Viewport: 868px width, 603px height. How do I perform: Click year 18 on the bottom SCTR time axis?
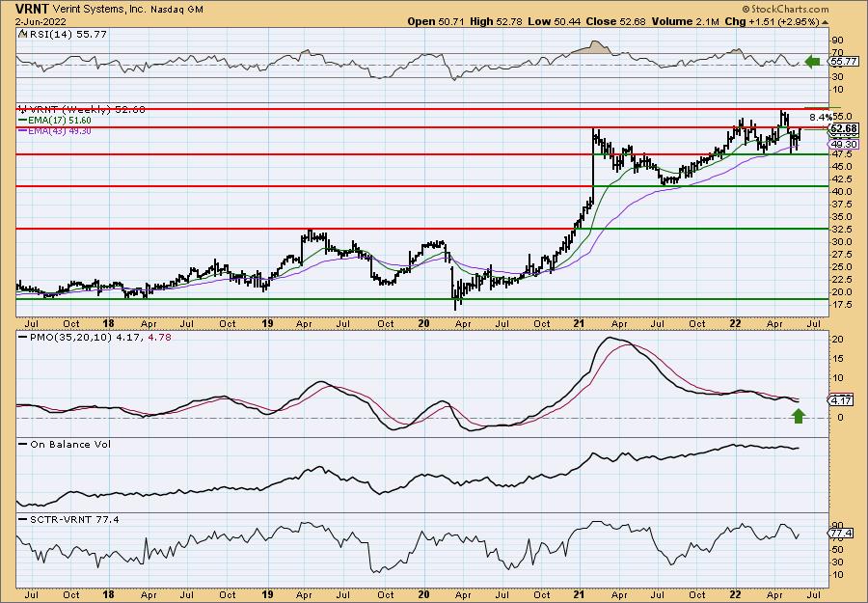(x=108, y=594)
